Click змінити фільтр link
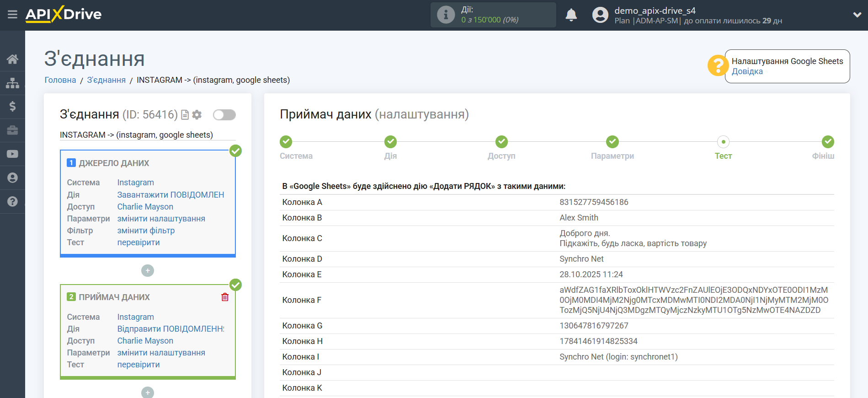 (146, 231)
